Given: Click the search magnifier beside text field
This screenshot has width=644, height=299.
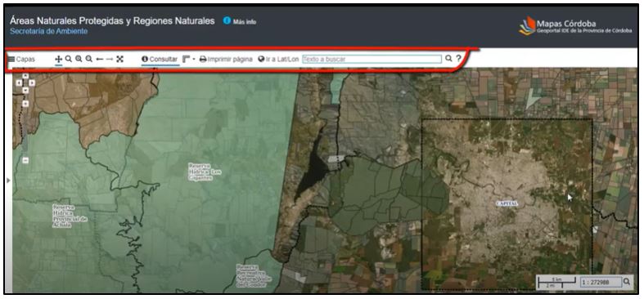Looking at the screenshot, I should point(448,59).
